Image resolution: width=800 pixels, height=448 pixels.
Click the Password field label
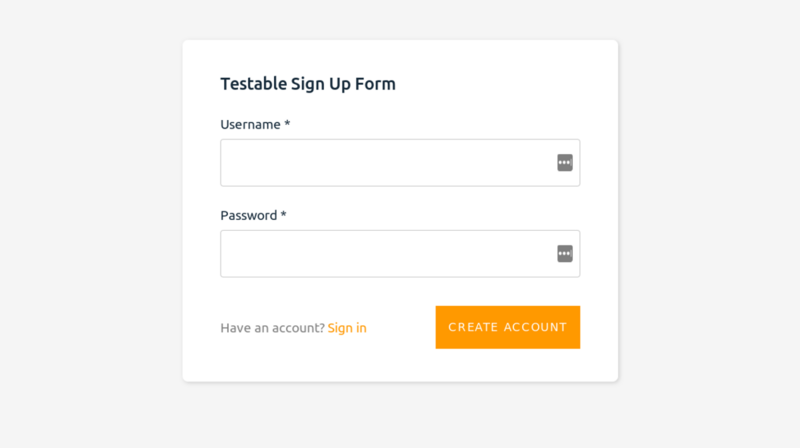coord(249,216)
